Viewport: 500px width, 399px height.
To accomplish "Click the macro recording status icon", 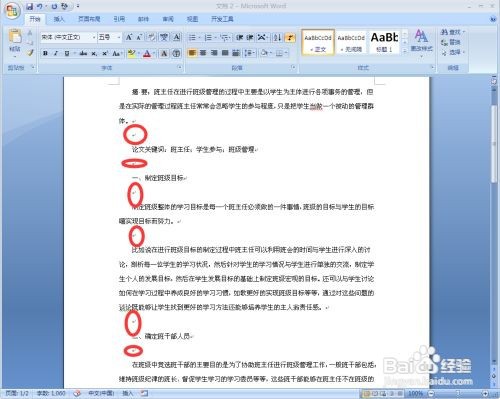I will 144,393.
